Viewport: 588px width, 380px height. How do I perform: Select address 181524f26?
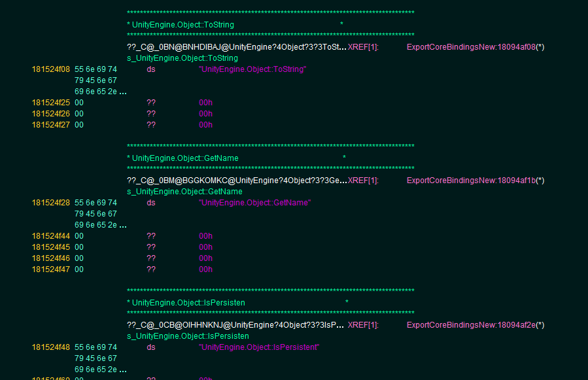(x=50, y=114)
